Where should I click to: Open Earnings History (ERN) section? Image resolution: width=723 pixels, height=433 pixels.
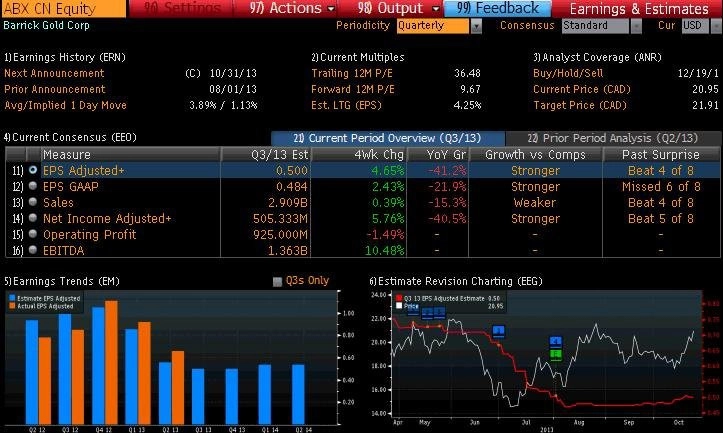65,57
